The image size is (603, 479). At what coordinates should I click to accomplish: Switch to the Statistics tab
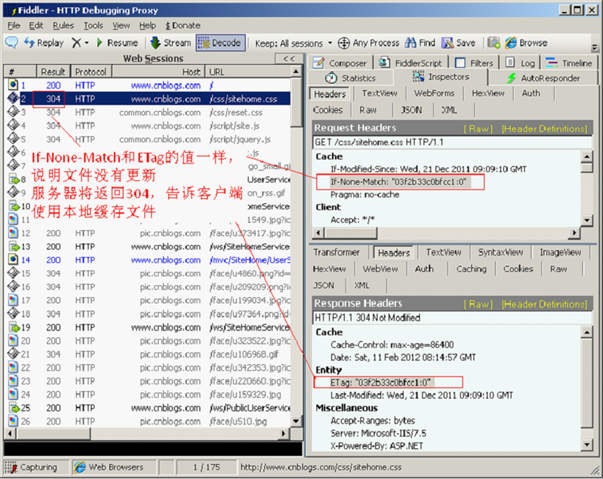point(351,78)
